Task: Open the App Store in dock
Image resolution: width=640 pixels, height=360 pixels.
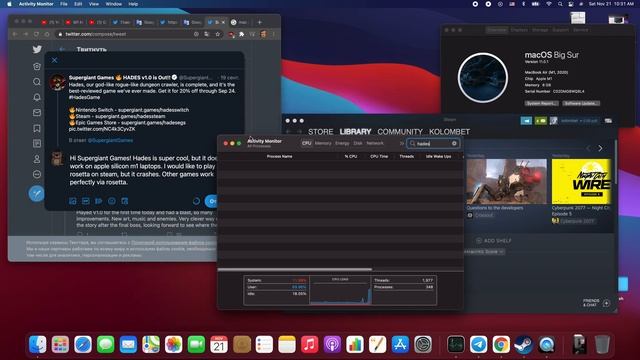Action: tap(400, 344)
